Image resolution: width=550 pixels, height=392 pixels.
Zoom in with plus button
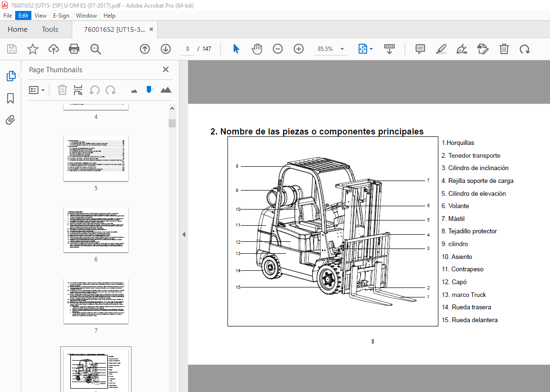click(x=298, y=49)
